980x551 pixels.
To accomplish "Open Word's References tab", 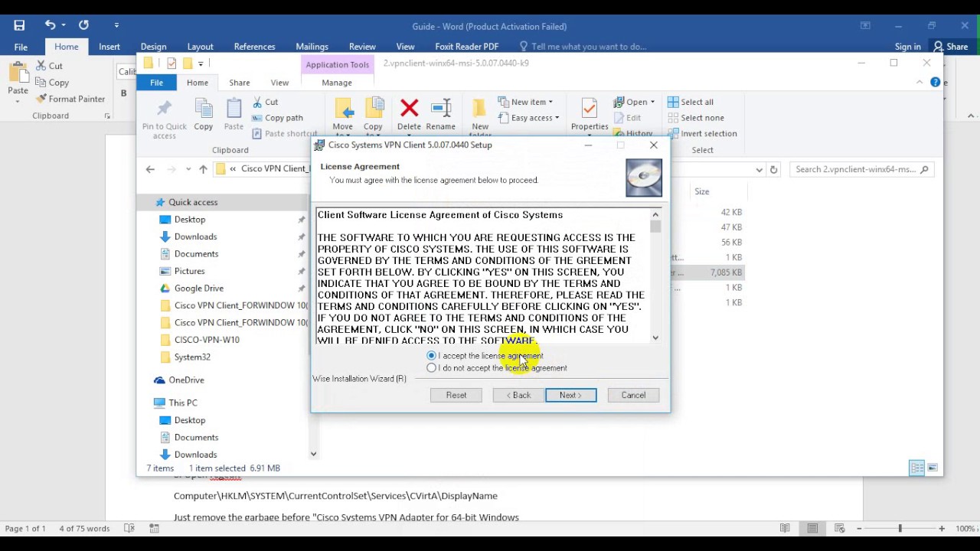I will pos(254,47).
